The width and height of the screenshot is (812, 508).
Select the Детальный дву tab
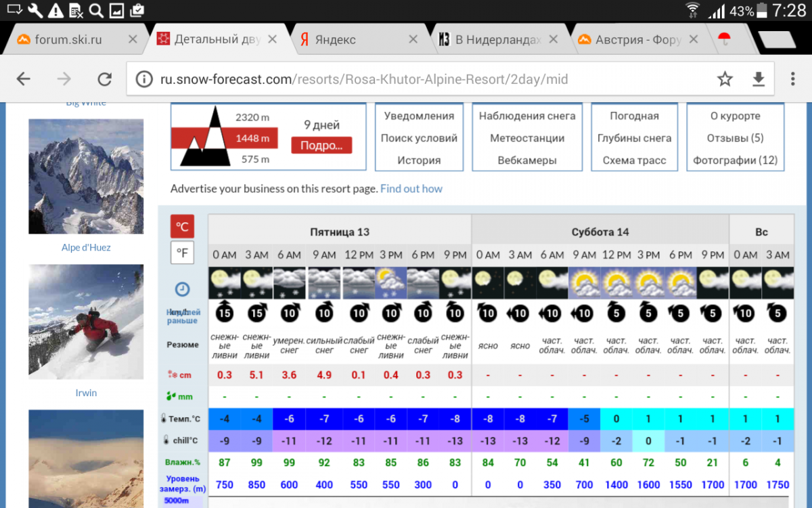[217, 39]
